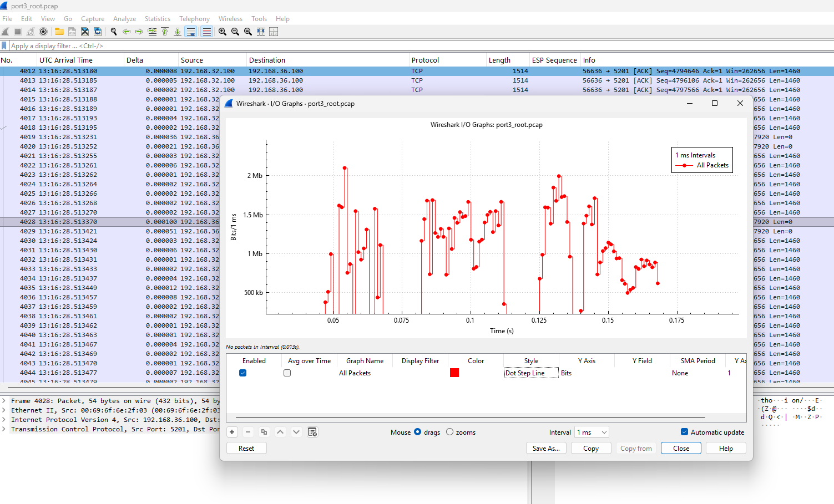834x504 pixels.
Task: Enable Avg over Time for All Packets
Action: (x=287, y=373)
